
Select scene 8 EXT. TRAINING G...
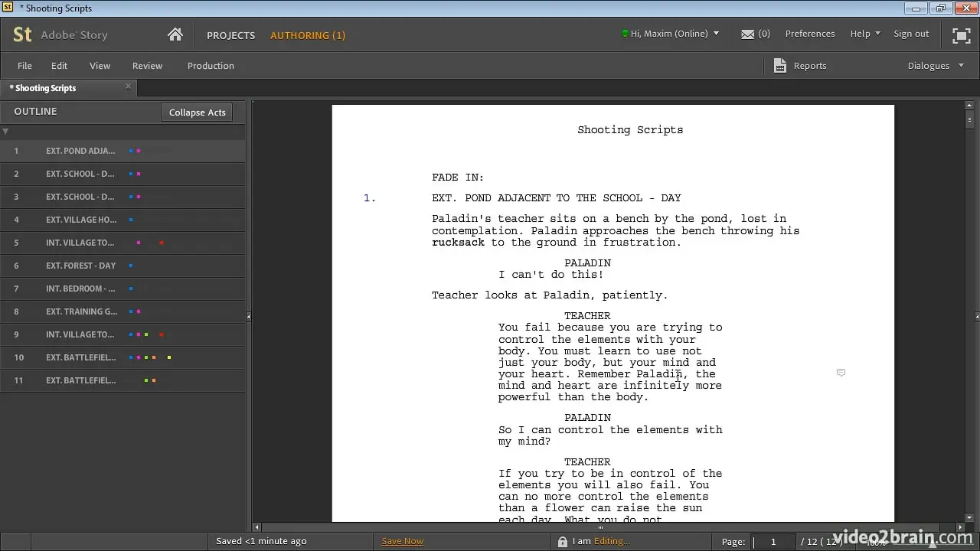pyautogui.click(x=122, y=311)
